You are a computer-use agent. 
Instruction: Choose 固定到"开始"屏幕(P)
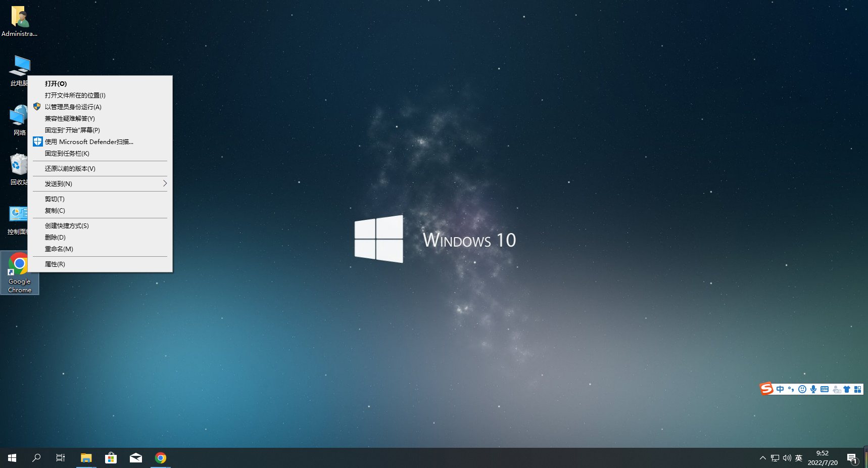pos(100,130)
